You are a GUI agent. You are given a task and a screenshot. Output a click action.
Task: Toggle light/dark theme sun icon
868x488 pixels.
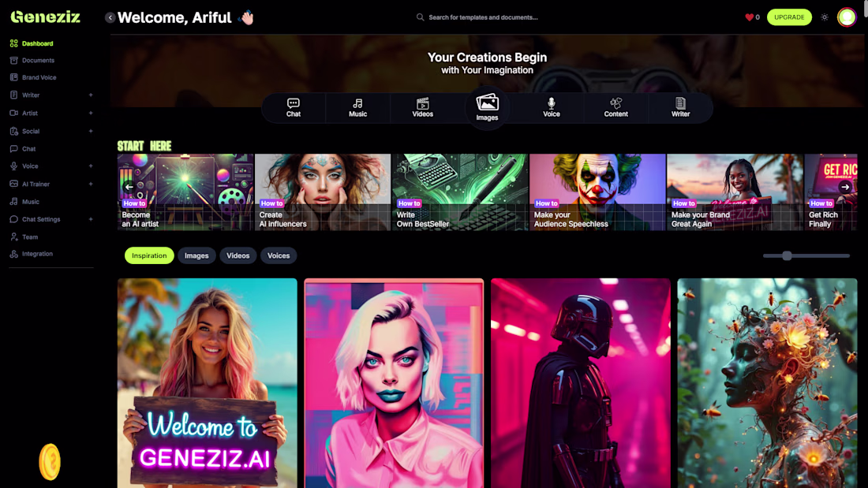tap(825, 17)
